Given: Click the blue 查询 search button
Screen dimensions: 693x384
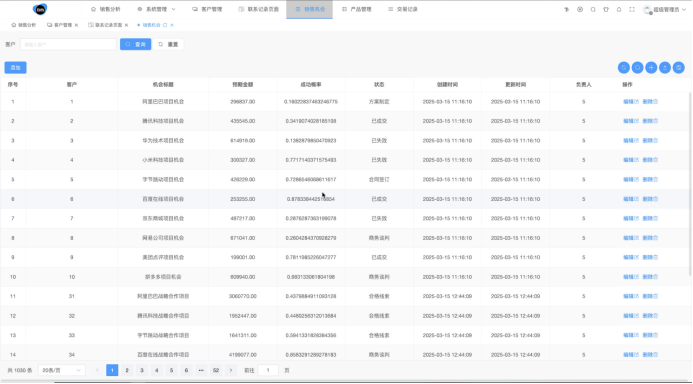Looking at the screenshot, I should (x=135, y=44).
